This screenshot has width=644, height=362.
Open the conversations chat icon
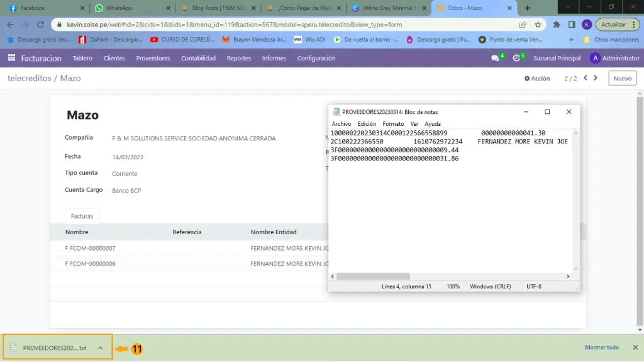pos(495,58)
